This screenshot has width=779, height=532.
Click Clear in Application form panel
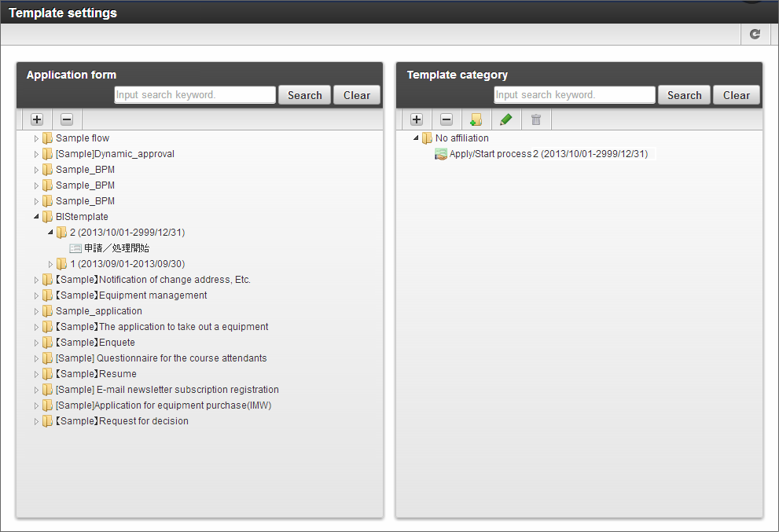[x=357, y=95]
